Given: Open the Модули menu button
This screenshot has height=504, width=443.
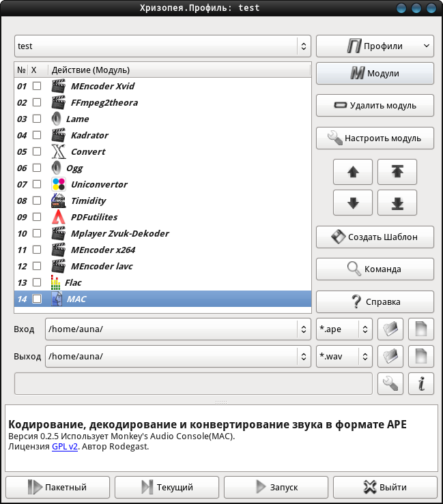Looking at the screenshot, I should (x=375, y=73).
